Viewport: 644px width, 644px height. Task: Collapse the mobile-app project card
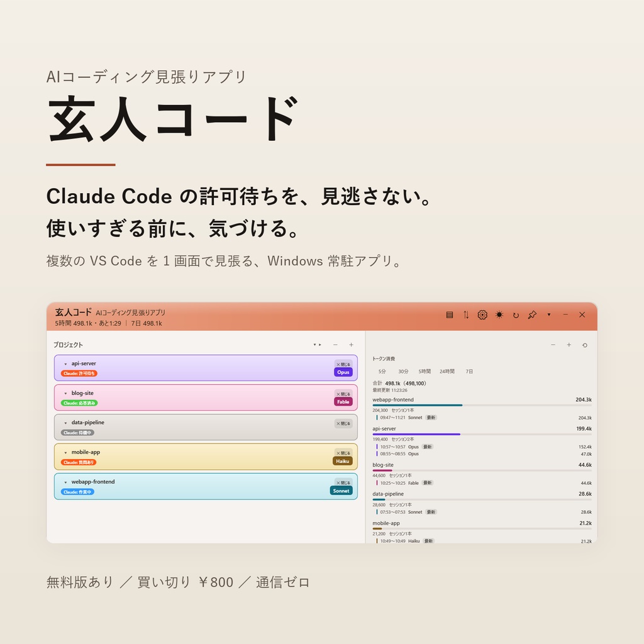[65, 453]
